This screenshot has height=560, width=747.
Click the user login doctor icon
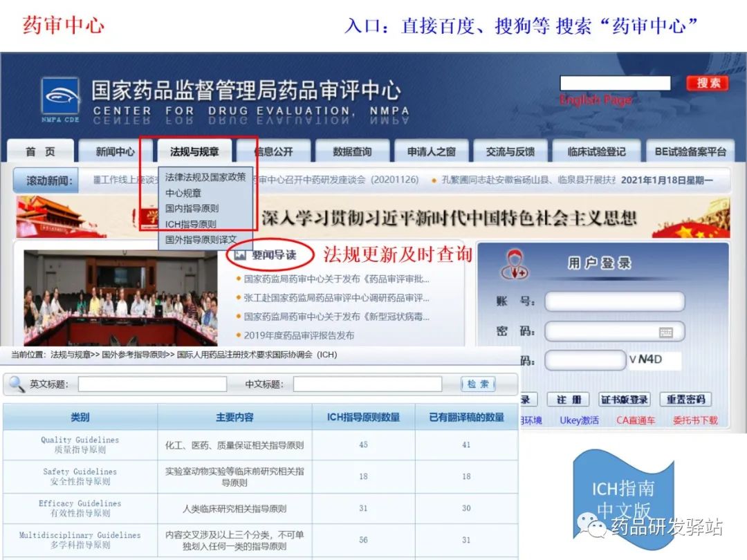tap(513, 264)
